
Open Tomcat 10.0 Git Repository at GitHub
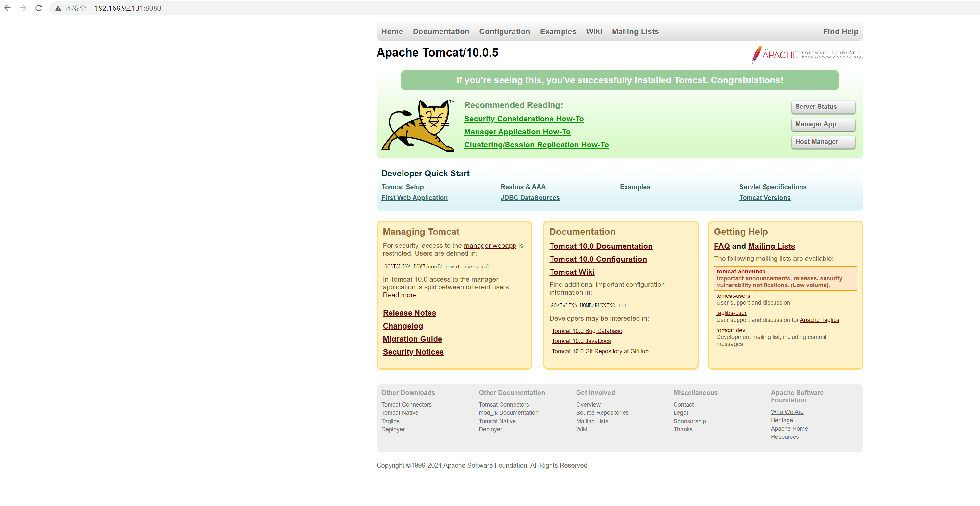tap(600, 351)
